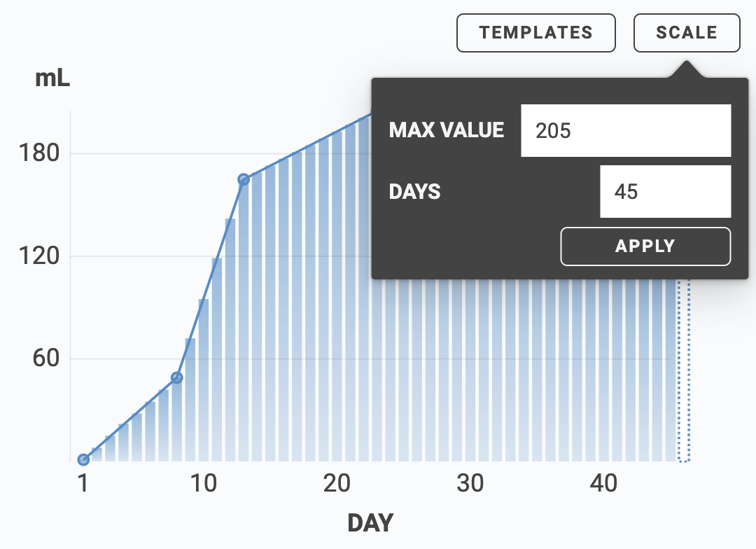This screenshot has width=756, height=549.
Task: Click the mL unit label
Action: (52, 78)
